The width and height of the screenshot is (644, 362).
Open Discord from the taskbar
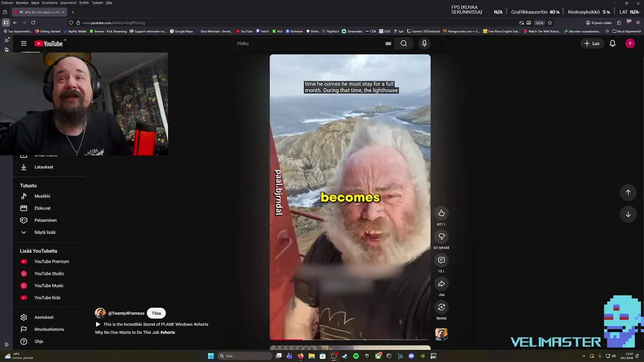411,356
